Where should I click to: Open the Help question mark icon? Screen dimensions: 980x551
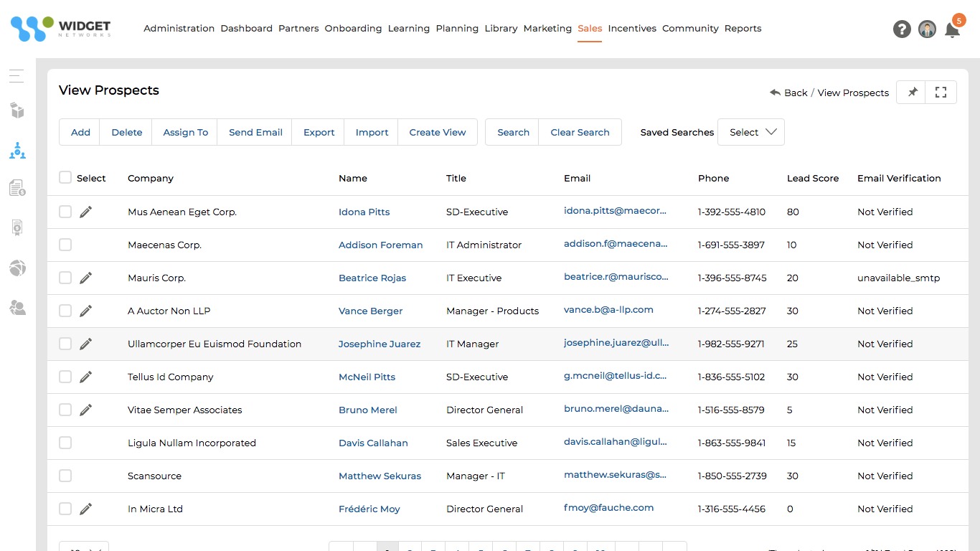click(x=902, y=29)
